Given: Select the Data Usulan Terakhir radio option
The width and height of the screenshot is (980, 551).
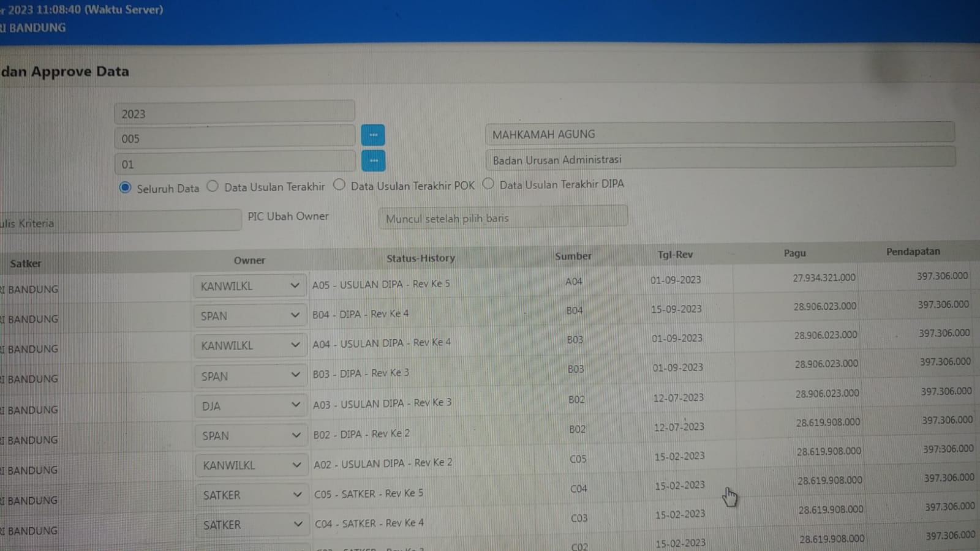Looking at the screenshot, I should click(213, 186).
